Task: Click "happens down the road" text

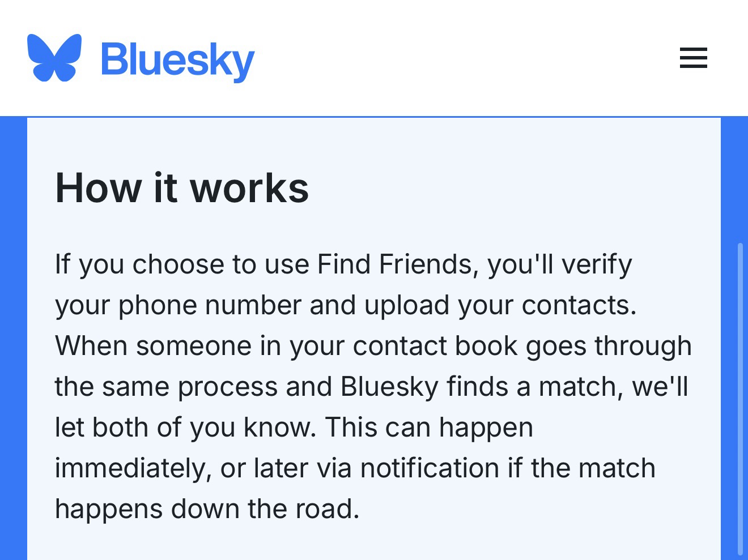Action: pos(206,508)
